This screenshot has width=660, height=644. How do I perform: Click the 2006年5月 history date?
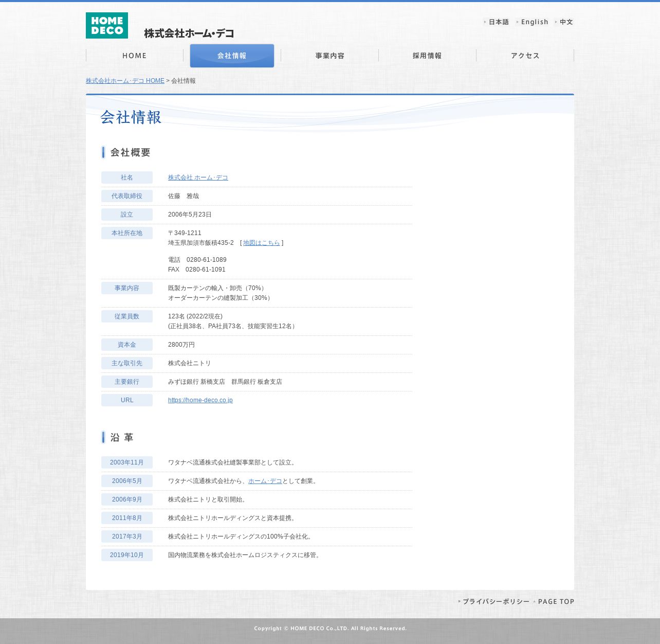click(127, 481)
